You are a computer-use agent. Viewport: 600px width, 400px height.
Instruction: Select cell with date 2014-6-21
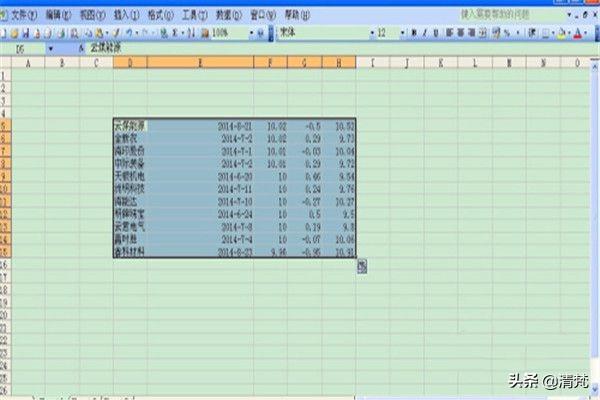(200, 126)
